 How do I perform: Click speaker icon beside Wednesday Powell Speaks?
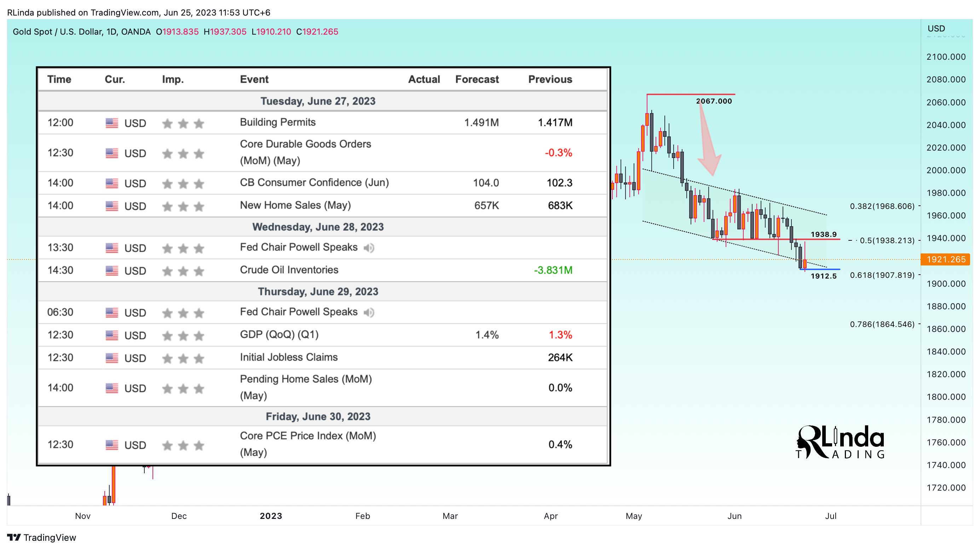[369, 248]
